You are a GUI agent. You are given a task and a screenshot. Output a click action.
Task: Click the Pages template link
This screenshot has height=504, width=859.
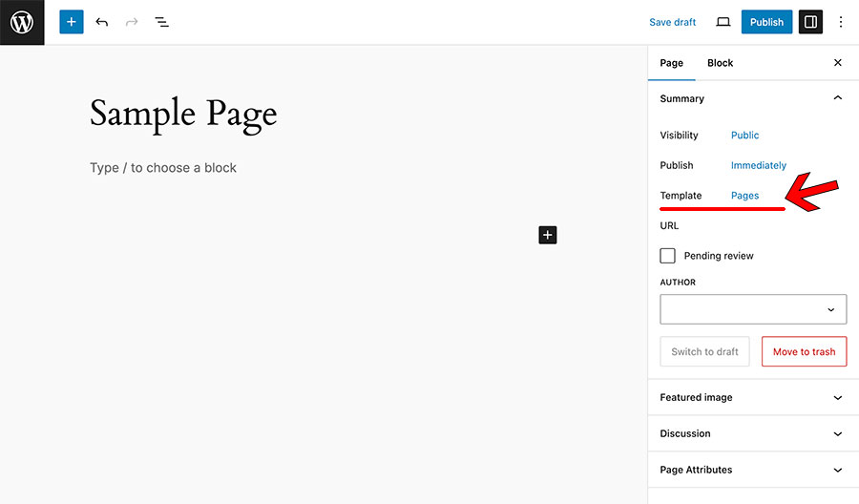(x=745, y=196)
